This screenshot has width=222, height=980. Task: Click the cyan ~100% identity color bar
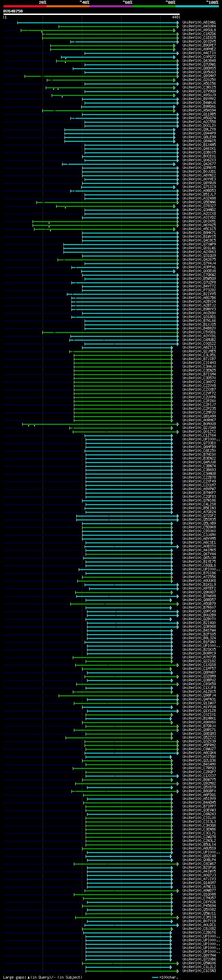tap(197, 6)
